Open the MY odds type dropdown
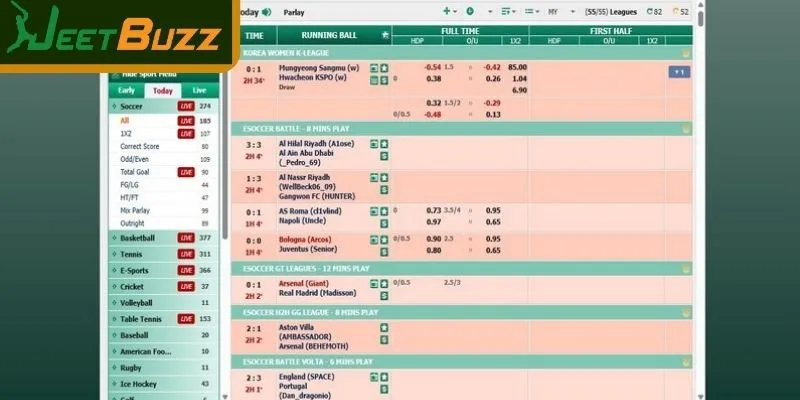 pos(561,12)
